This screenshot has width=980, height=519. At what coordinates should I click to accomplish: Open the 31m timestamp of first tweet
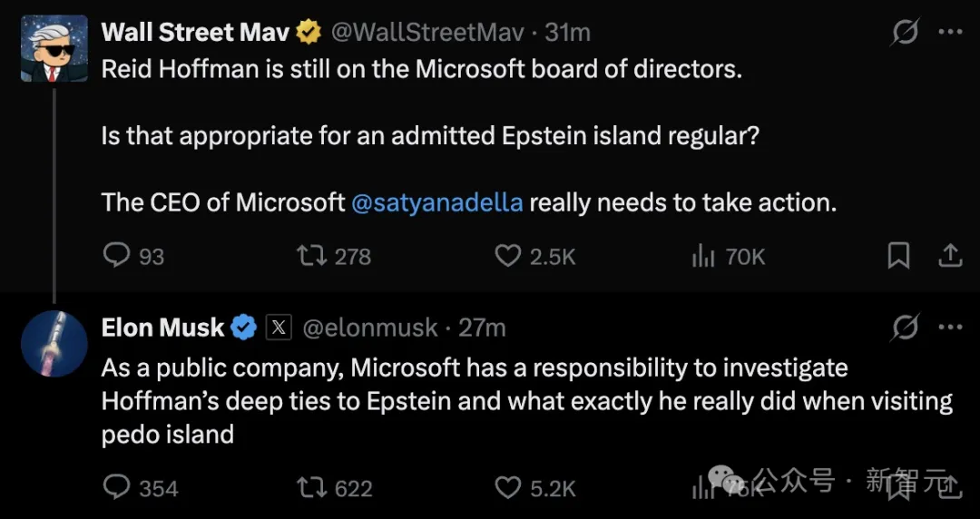tap(567, 33)
